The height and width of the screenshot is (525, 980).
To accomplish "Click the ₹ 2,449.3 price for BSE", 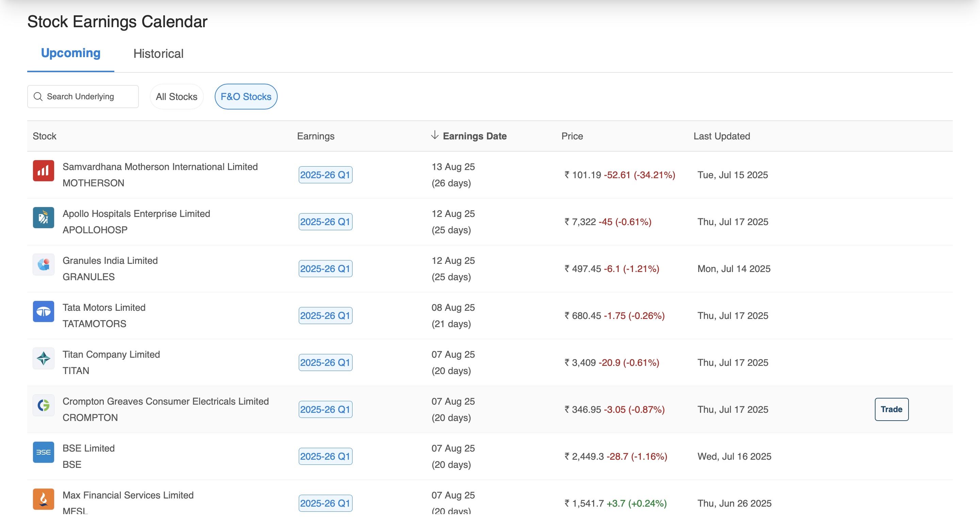I will pyautogui.click(x=584, y=457).
